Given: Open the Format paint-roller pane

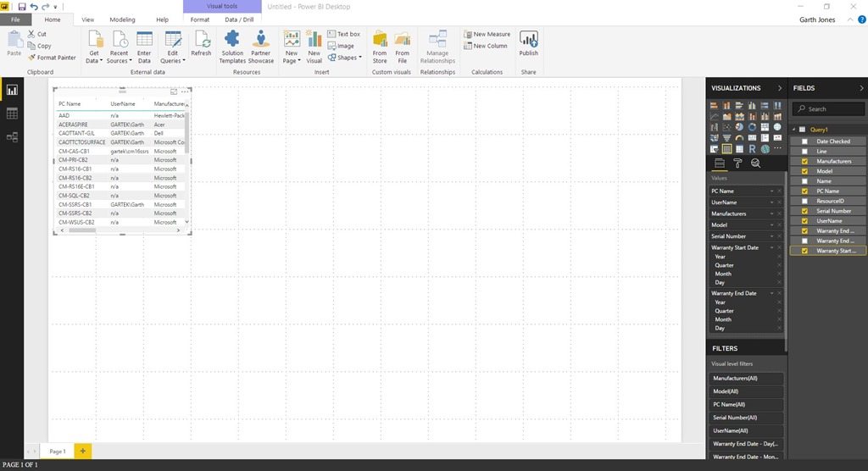Looking at the screenshot, I should coord(737,163).
